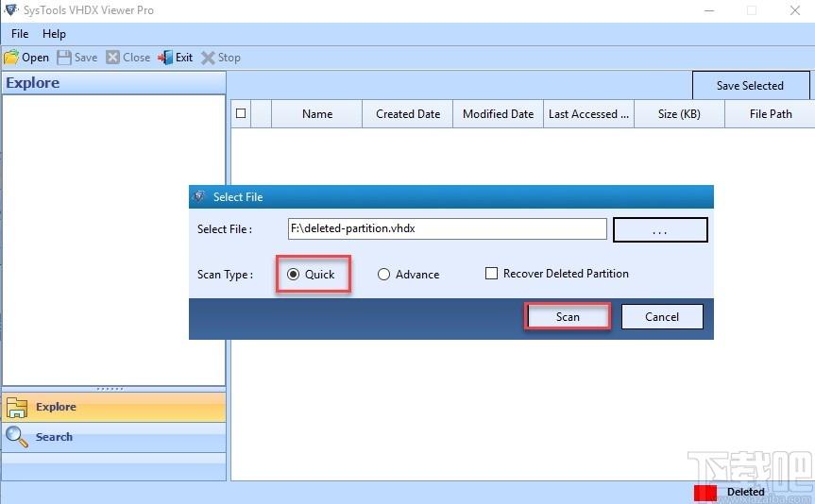Click the Open label in toolbar

pos(35,58)
